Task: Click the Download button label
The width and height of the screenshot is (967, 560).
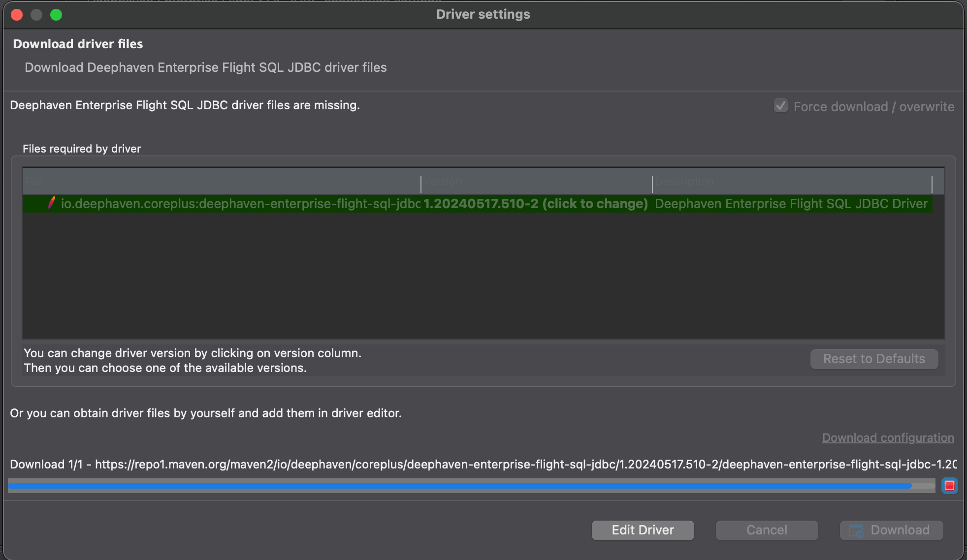Action: click(x=900, y=530)
